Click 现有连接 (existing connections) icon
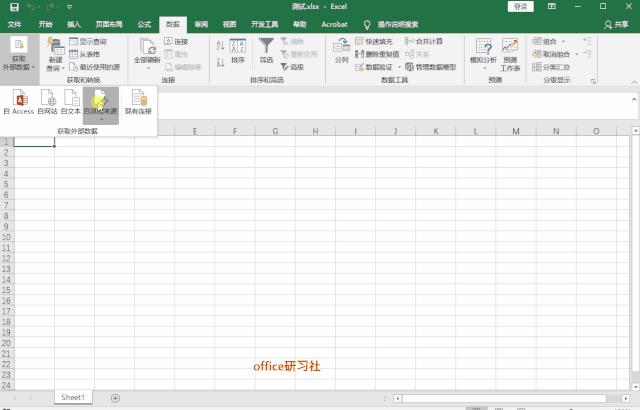Viewport: 640px width, 410px height. tap(138, 102)
